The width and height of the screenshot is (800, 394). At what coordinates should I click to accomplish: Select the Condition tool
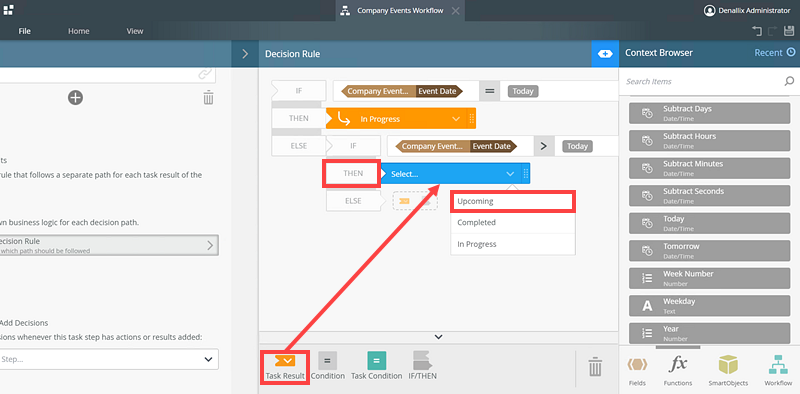(328, 366)
